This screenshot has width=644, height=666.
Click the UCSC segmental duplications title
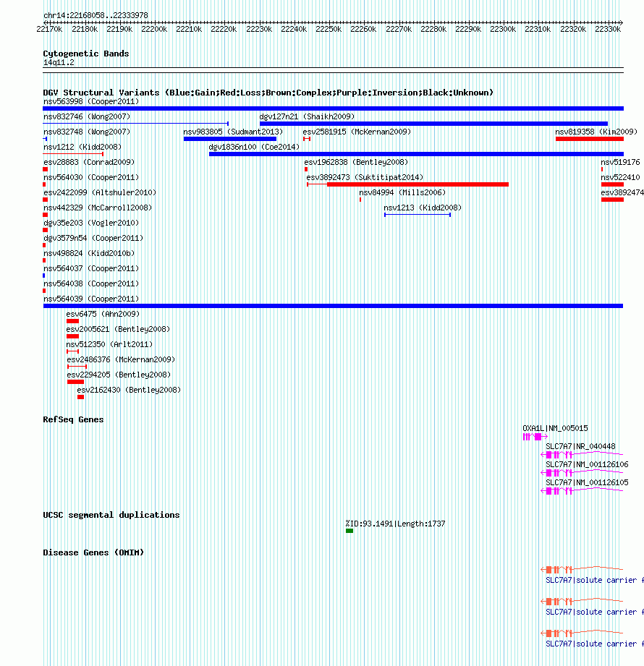(111, 515)
